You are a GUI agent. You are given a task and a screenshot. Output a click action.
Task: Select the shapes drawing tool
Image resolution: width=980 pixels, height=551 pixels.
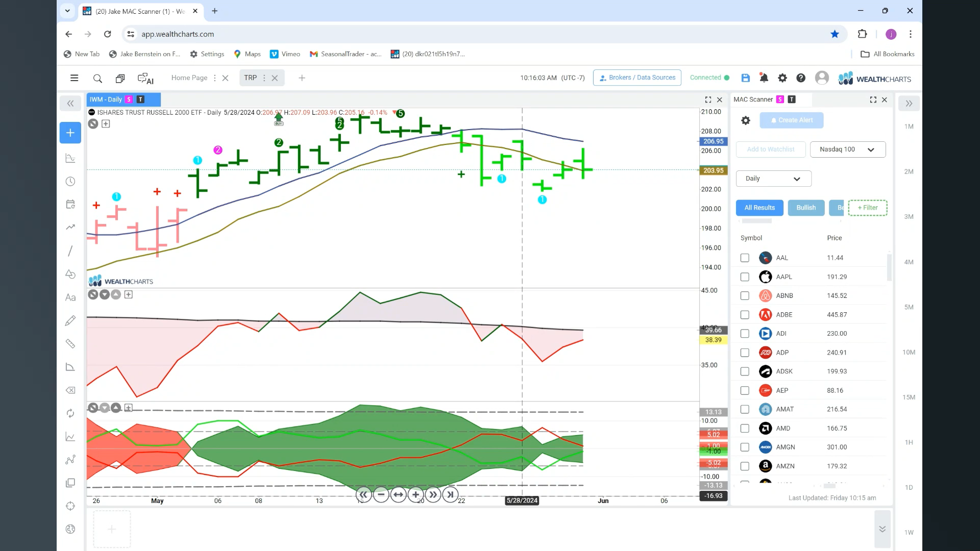[70, 274]
